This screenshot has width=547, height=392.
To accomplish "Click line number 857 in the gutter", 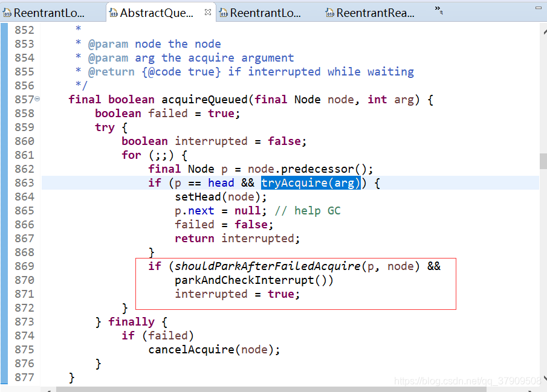I will pyautogui.click(x=24, y=100).
